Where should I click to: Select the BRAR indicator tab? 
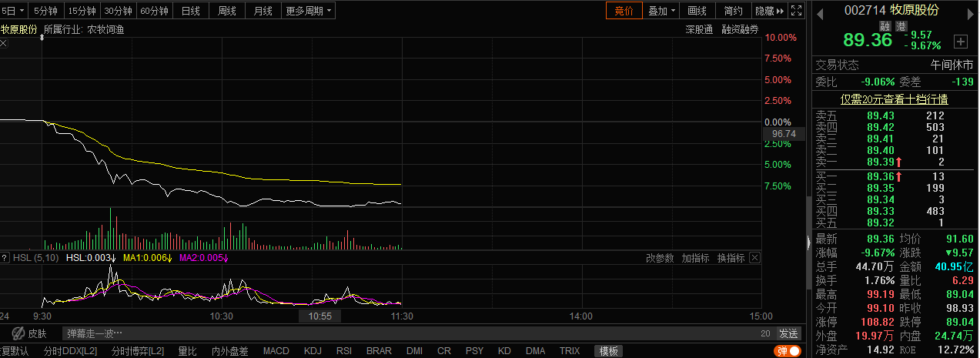[x=379, y=351]
